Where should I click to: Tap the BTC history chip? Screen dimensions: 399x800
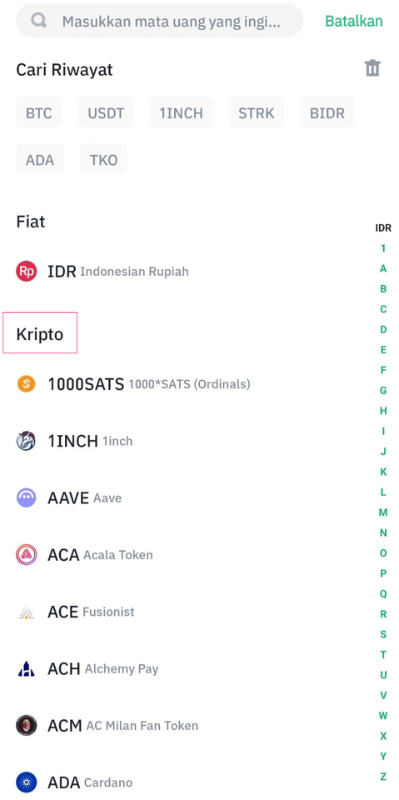point(39,112)
